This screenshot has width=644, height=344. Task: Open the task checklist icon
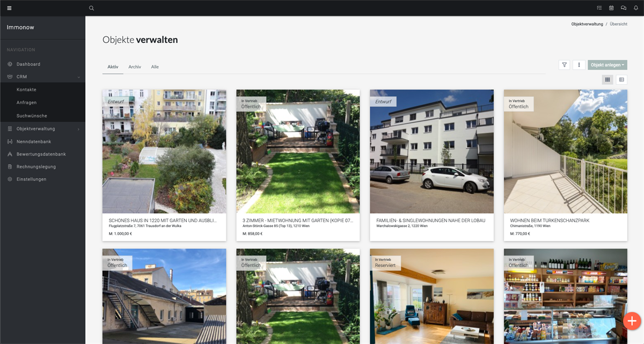pyautogui.click(x=599, y=8)
